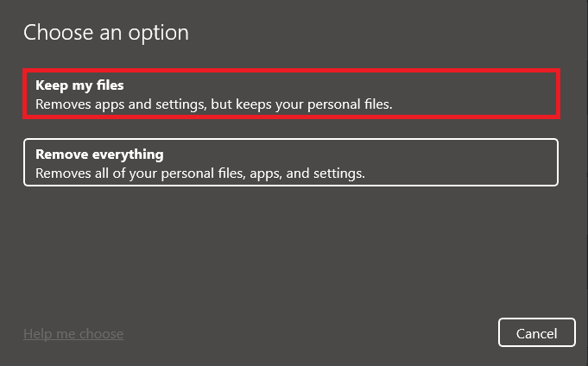Click the Cancel button
This screenshot has height=366, width=588.
pyautogui.click(x=536, y=333)
